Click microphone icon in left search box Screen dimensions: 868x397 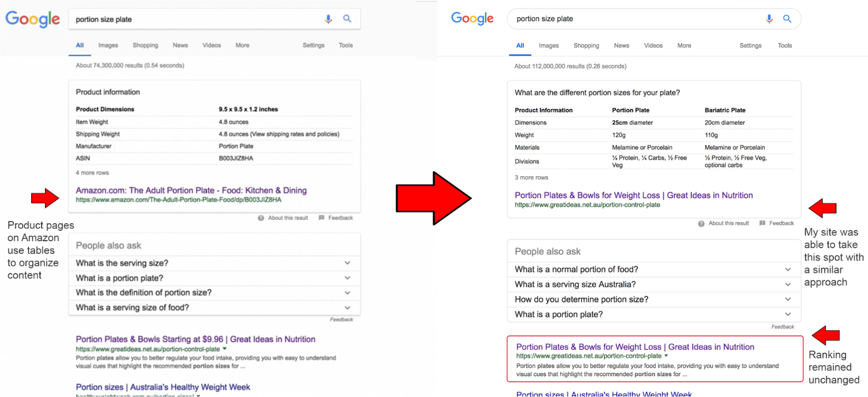[x=328, y=19]
